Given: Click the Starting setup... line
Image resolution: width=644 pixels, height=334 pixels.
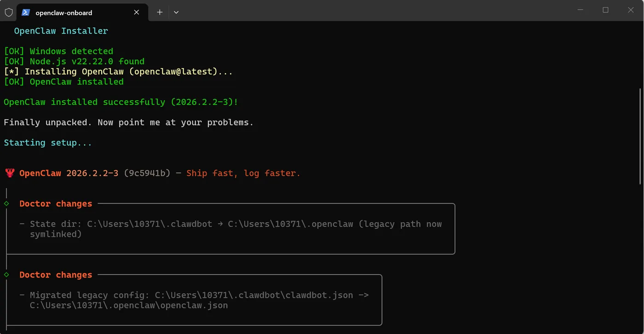Looking at the screenshot, I should coord(48,143).
